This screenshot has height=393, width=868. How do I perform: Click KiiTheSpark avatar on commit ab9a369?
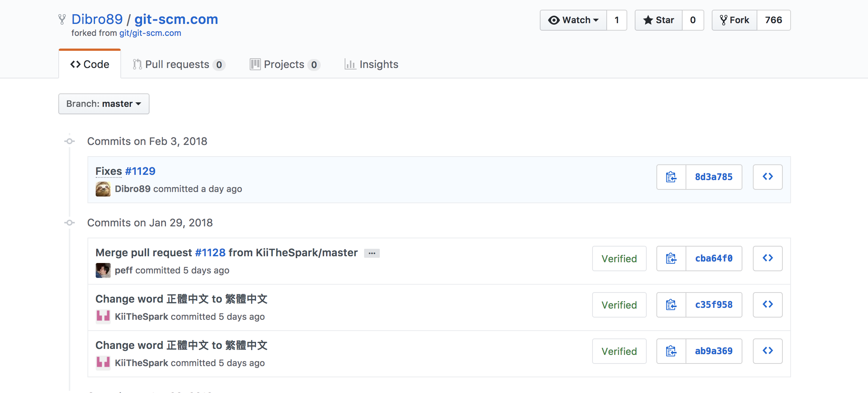[x=103, y=363]
